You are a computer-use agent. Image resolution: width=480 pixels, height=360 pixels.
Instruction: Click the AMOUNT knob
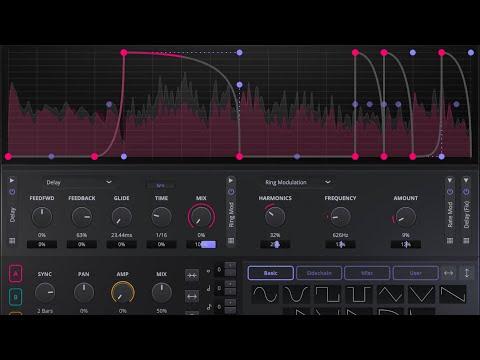pos(405,217)
